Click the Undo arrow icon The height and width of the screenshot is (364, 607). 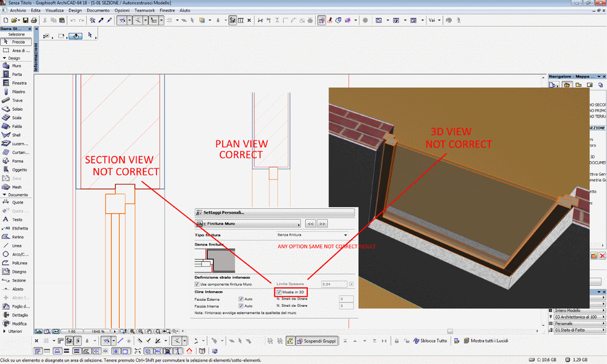point(73,20)
